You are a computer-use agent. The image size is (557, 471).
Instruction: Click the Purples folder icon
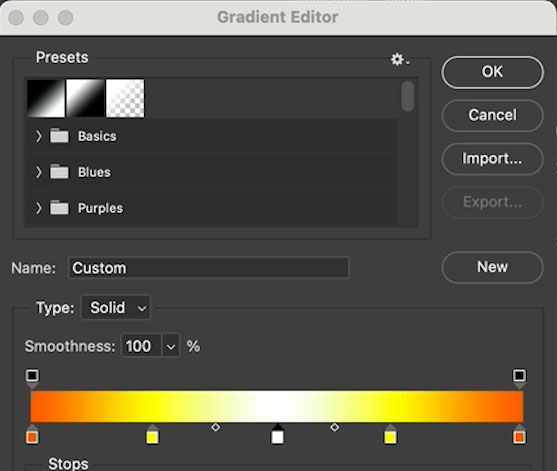point(59,207)
